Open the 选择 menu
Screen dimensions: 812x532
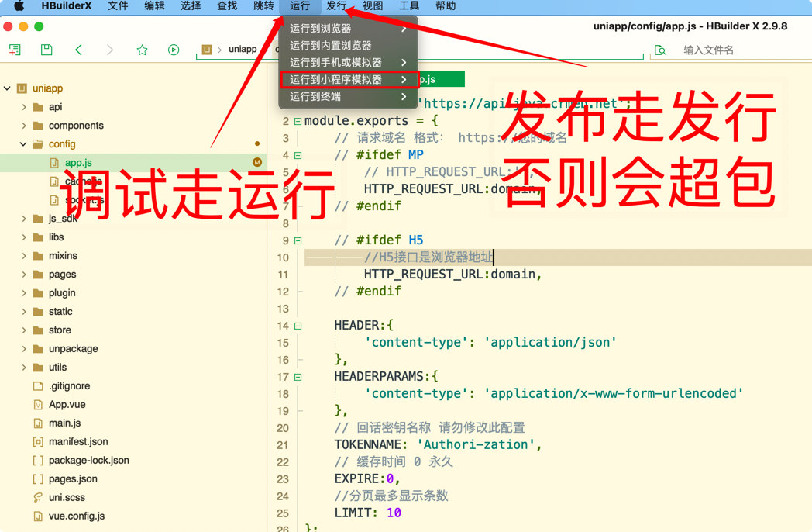[x=191, y=6]
